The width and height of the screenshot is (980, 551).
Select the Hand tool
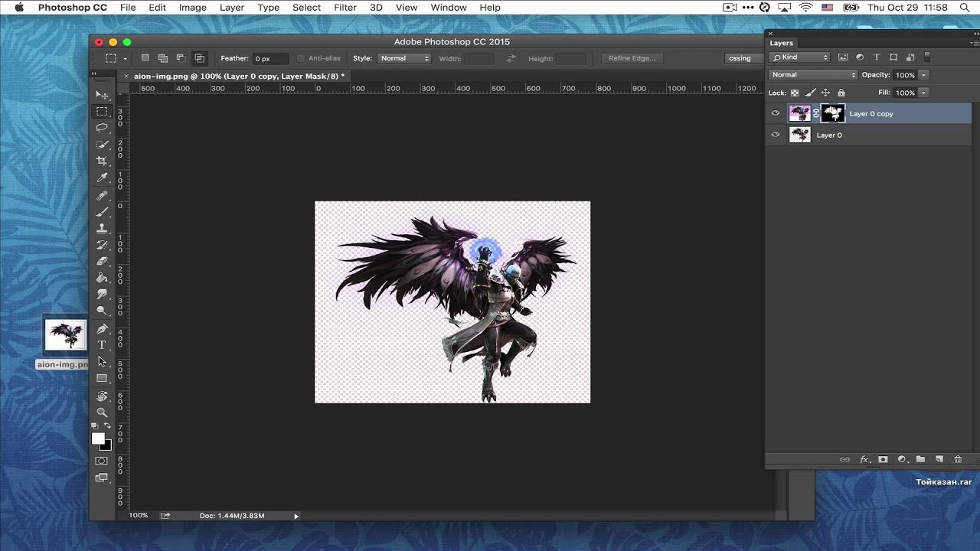point(102,396)
